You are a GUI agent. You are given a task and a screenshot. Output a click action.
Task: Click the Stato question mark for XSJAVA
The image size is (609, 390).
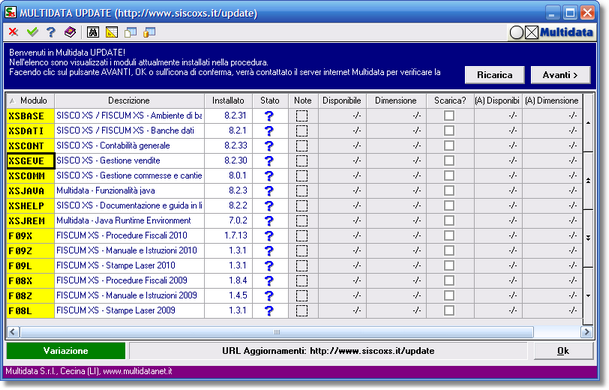pyautogui.click(x=269, y=191)
